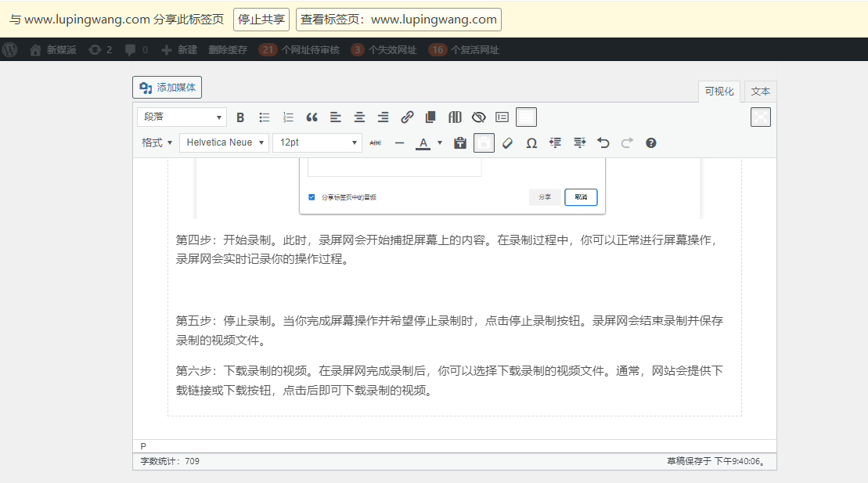Screen dimensions: 868x483
Task: Undo the last edit
Action: (603, 142)
